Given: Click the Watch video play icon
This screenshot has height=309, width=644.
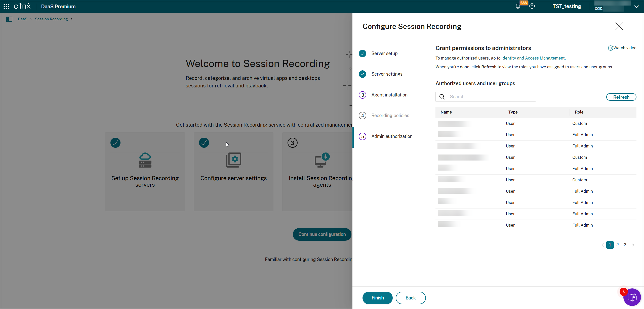Looking at the screenshot, I should (x=611, y=48).
